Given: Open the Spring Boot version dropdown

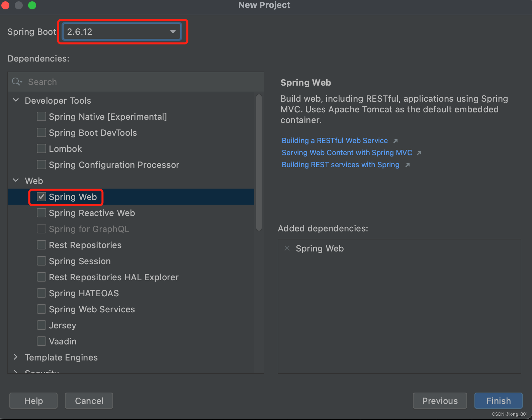Looking at the screenshot, I should pyautogui.click(x=122, y=32).
